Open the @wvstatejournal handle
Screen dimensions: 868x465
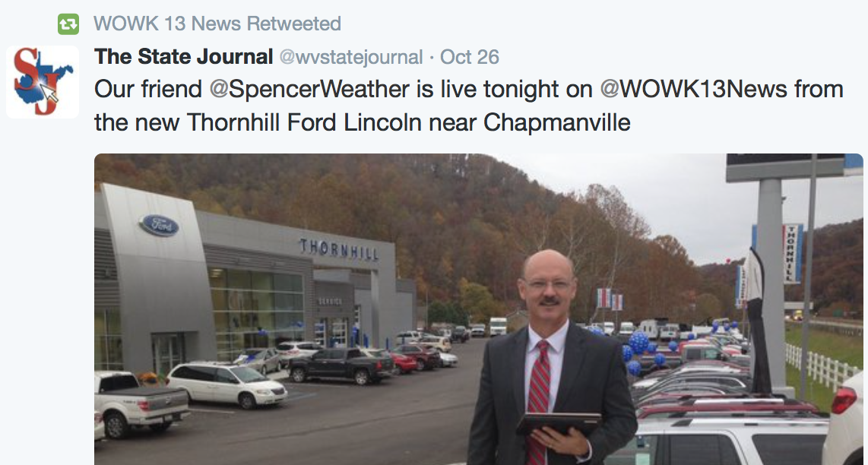(x=351, y=57)
